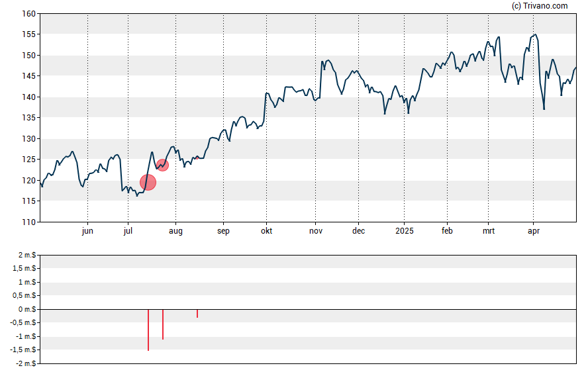Click the '110' price axis label
The width and height of the screenshot is (588, 374).
coord(29,222)
